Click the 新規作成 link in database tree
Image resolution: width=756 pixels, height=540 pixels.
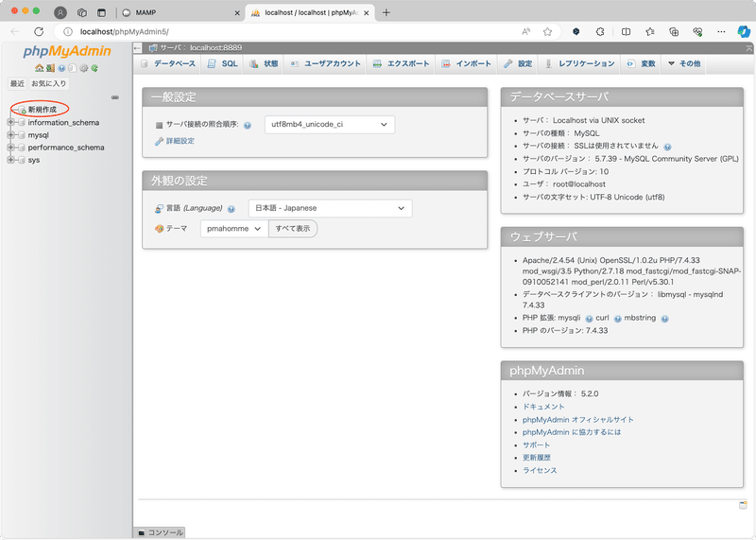(x=42, y=110)
